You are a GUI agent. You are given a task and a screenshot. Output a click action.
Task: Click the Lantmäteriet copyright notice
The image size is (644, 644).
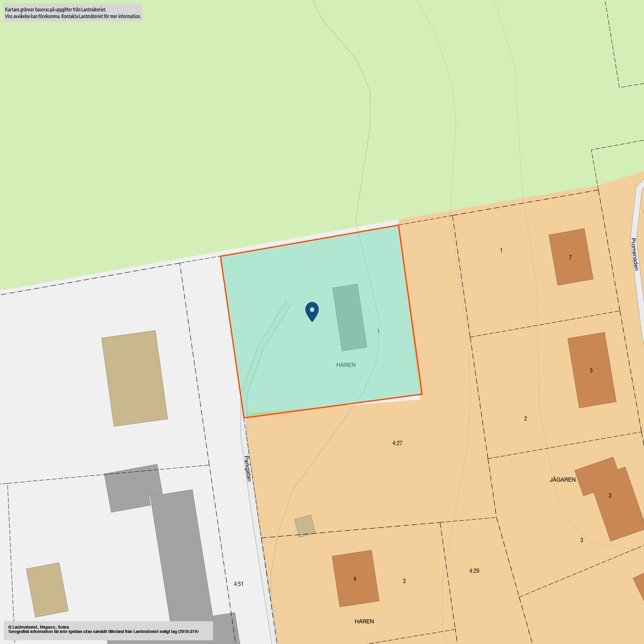108,631
